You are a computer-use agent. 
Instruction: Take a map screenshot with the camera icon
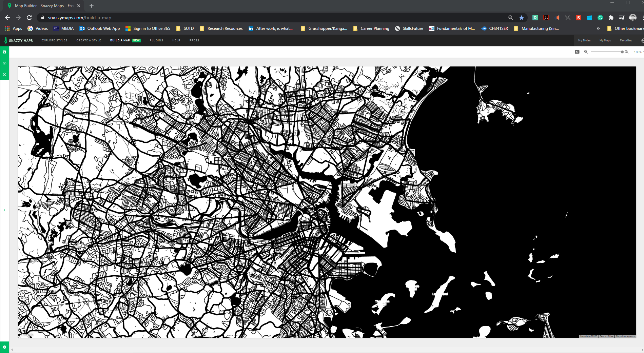click(x=577, y=52)
